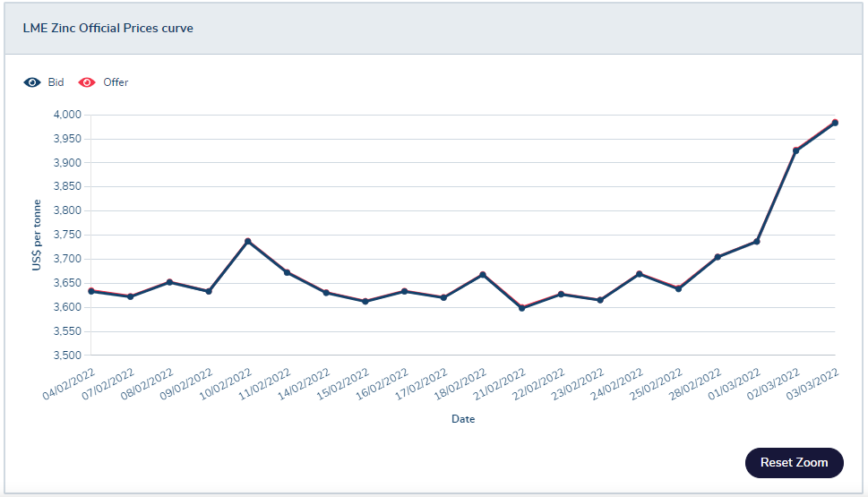Click the 'Date' x-axis title
Image resolution: width=868 pixels, height=497 pixels.
pyautogui.click(x=463, y=419)
